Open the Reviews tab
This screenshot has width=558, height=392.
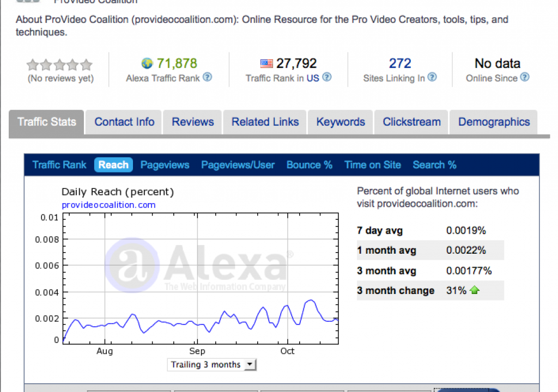tap(192, 122)
